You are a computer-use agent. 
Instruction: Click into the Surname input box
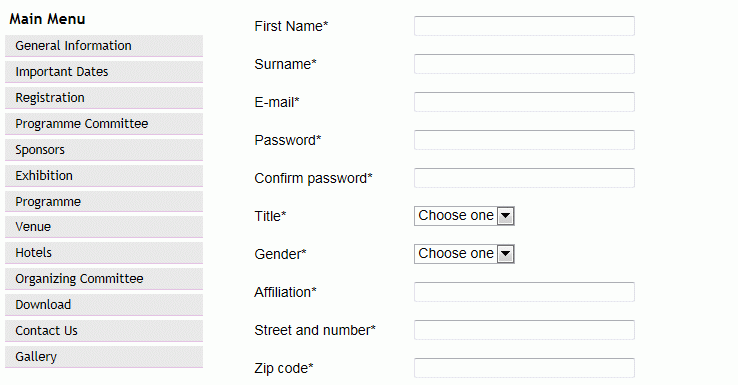coord(524,64)
